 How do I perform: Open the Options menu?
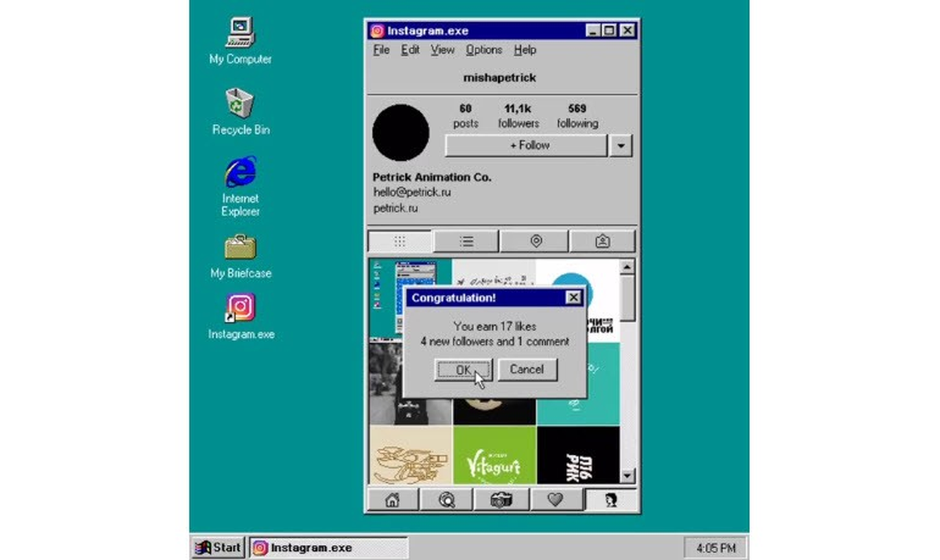484,49
